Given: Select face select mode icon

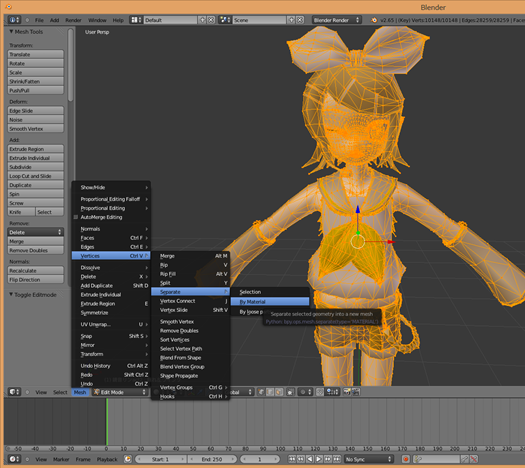Looking at the screenshot, I should pyautogui.click(x=279, y=392).
